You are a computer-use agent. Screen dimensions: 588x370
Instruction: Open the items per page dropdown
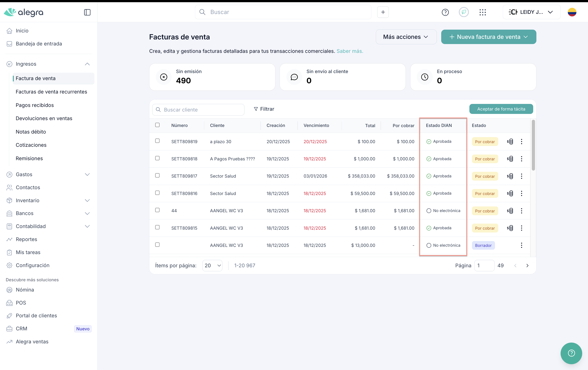coord(212,265)
